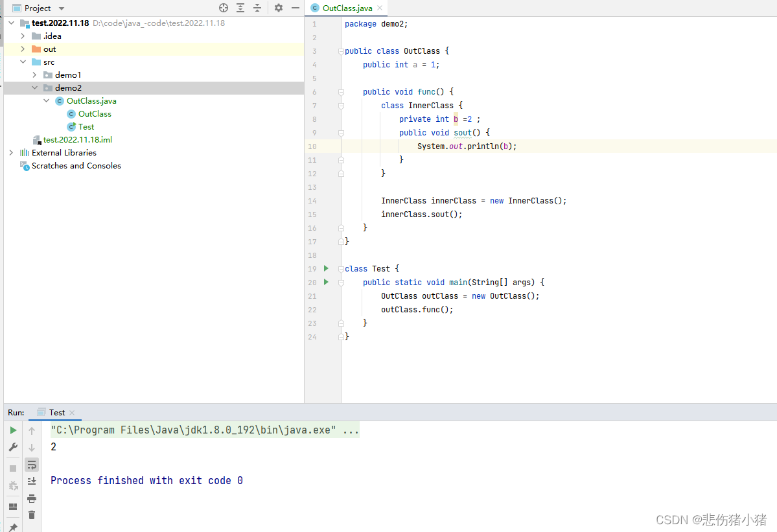Image resolution: width=777 pixels, height=532 pixels.
Task: Fold main method at line 20
Action: pos(341,283)
